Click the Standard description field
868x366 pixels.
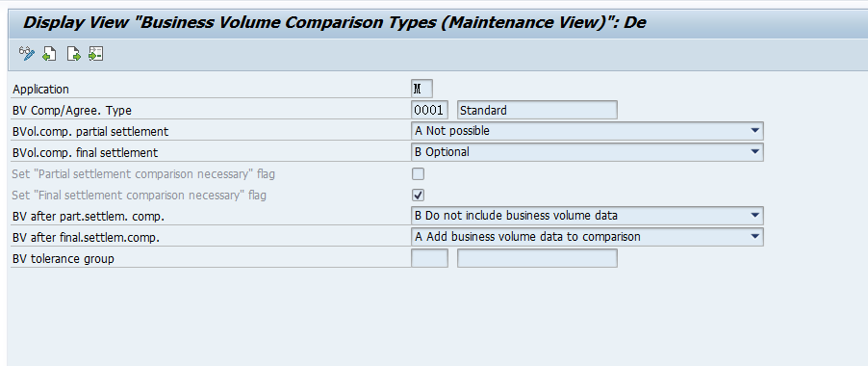point(537,110)
